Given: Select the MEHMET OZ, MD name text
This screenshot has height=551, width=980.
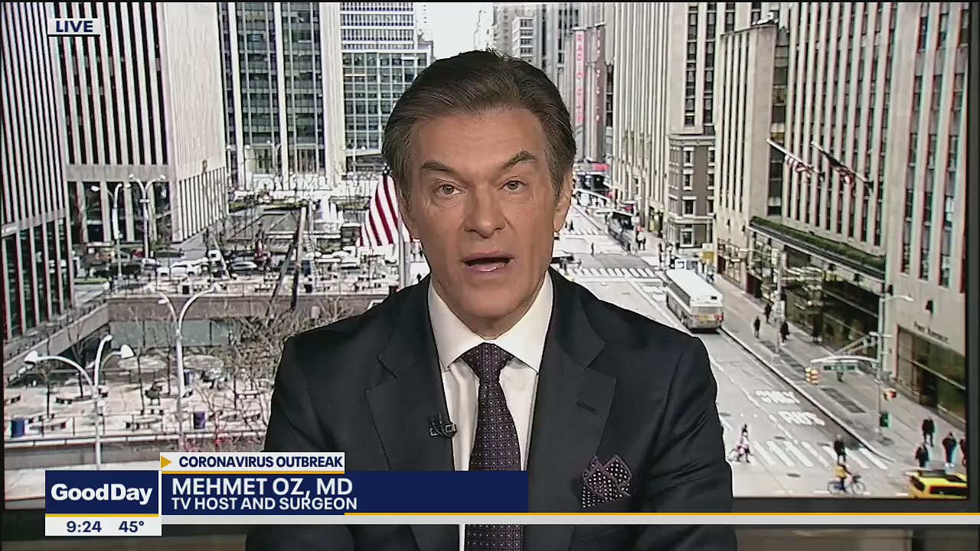Looking at the screenshot, I should (264, 485).
